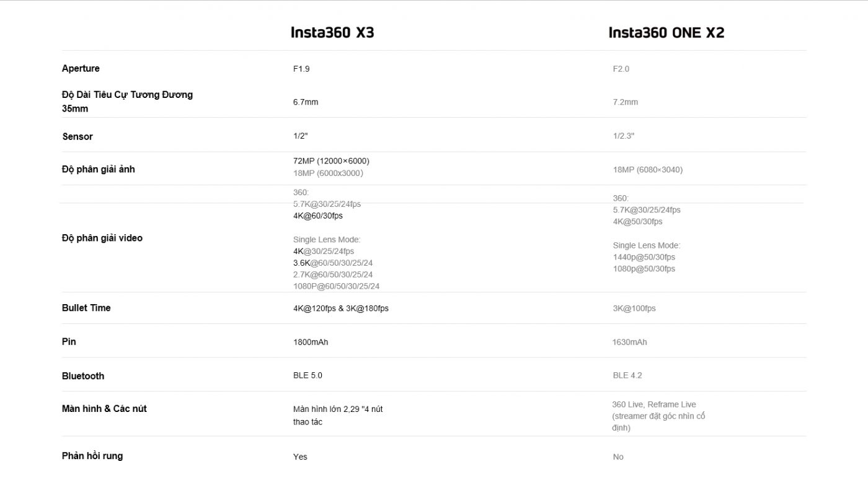The width and height of the screenshot is (868, 490).
Task: Select the Sensor row label
Action: pyautogui.click(x=77, y=136)
